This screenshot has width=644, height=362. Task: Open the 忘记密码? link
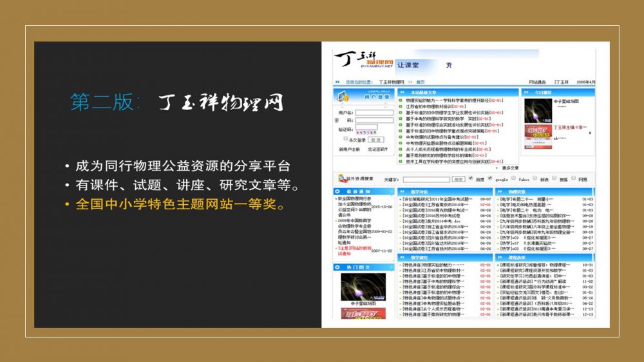coord(377,149)
